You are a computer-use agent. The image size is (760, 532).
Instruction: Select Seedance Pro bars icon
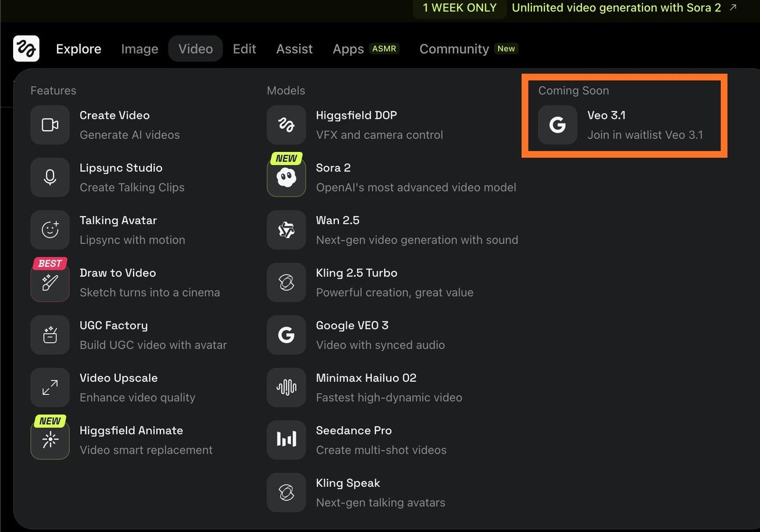(x=286, y=440)
